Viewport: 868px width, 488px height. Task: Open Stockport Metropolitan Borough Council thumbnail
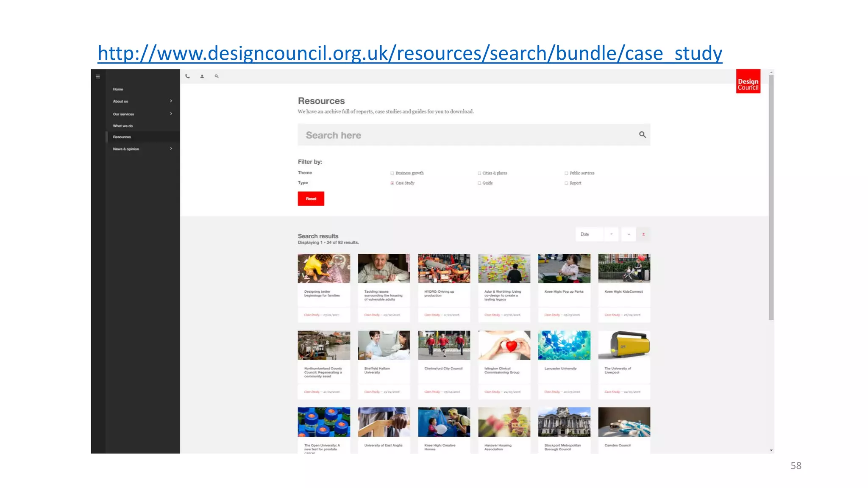[564, 422]
